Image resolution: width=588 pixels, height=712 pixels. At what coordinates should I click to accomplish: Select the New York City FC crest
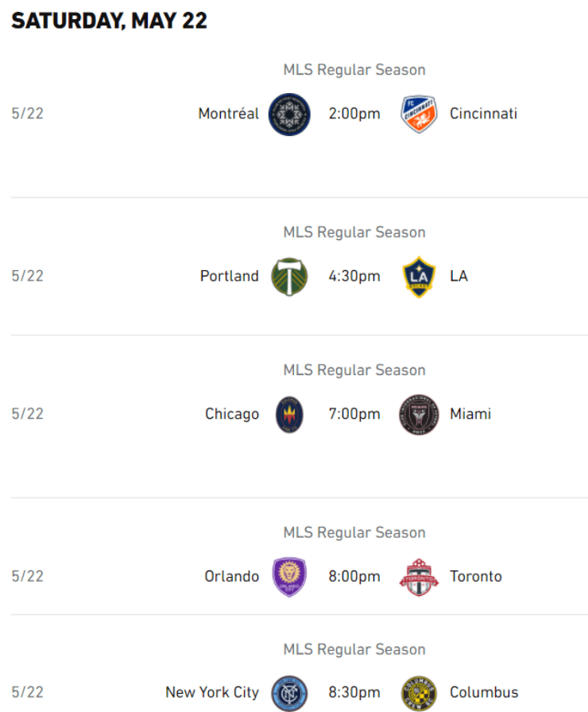pos(289,693)
